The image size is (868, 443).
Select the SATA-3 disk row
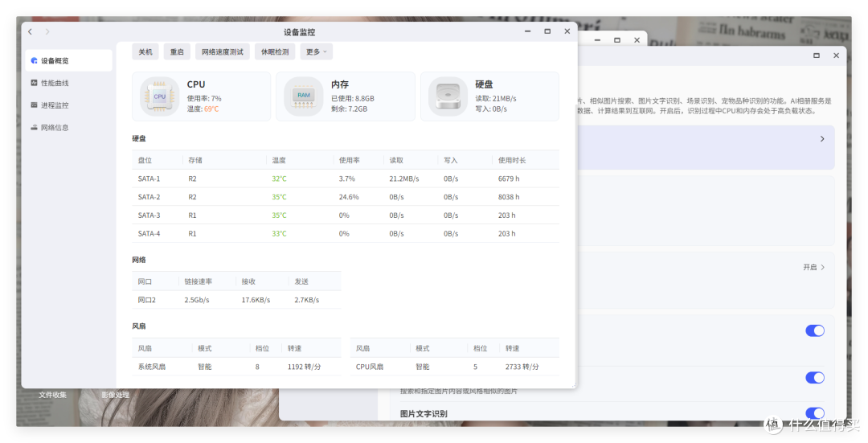tap(346, 215)
